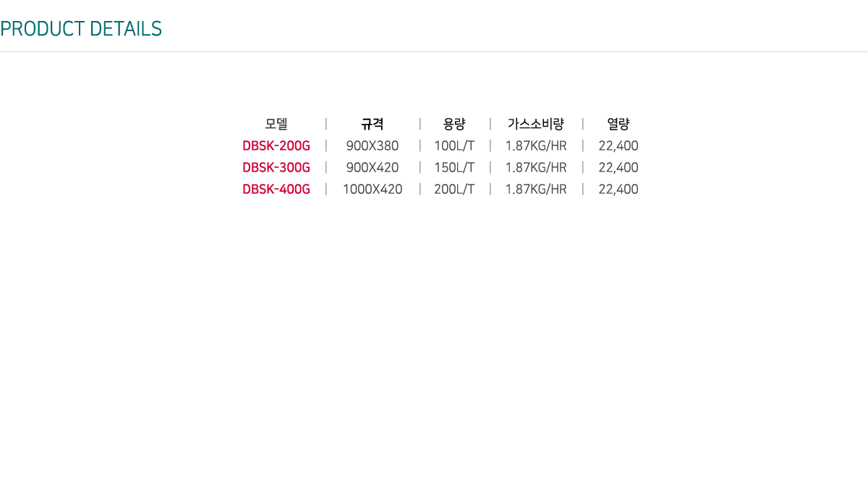
Task: Select the DBSK-400G model name
Action: [x=276, y=190]
